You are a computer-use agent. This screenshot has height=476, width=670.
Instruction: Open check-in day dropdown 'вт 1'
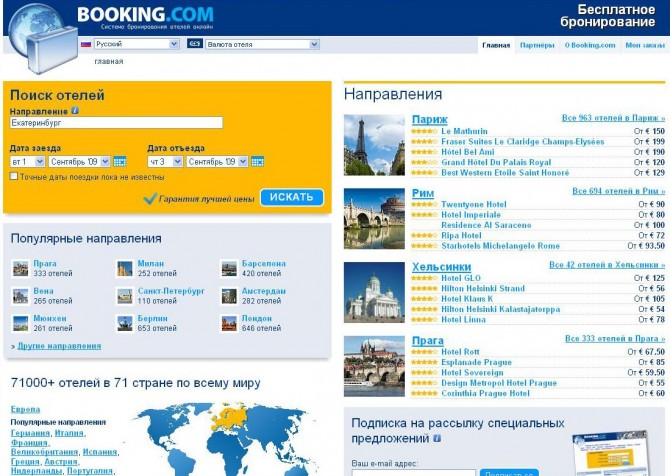(x=27, y=162)
